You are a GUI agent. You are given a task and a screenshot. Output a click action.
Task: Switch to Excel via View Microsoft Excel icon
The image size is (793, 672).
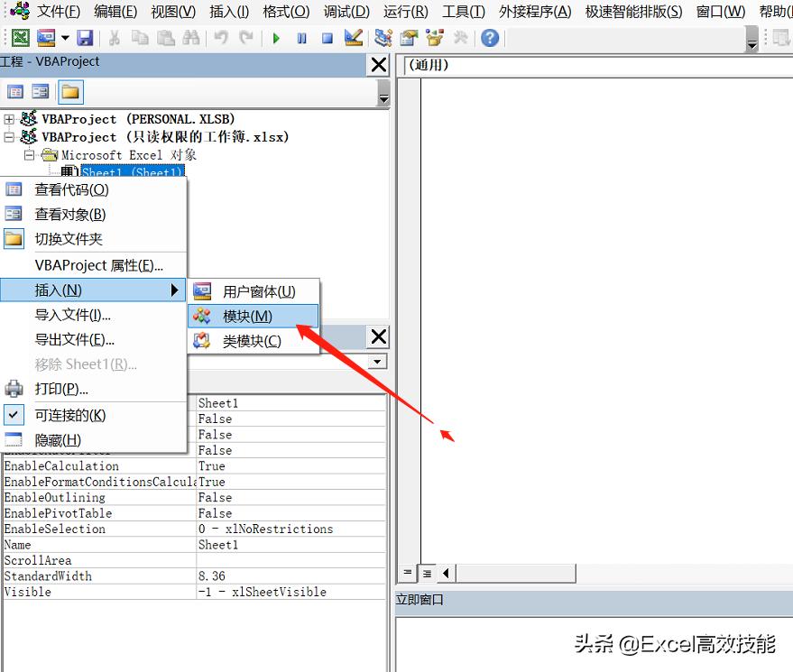(x=20, y=38)
